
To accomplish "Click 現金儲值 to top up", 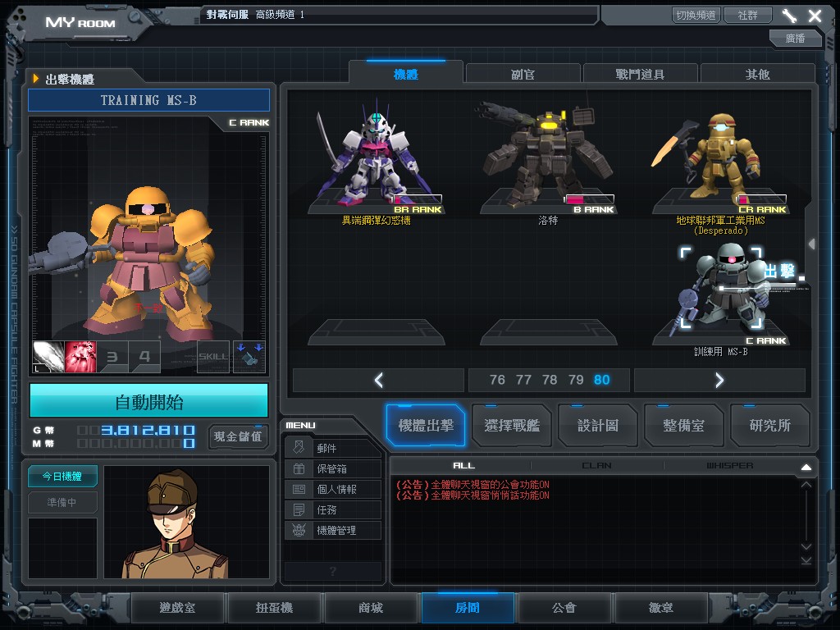I will (238, 436).
